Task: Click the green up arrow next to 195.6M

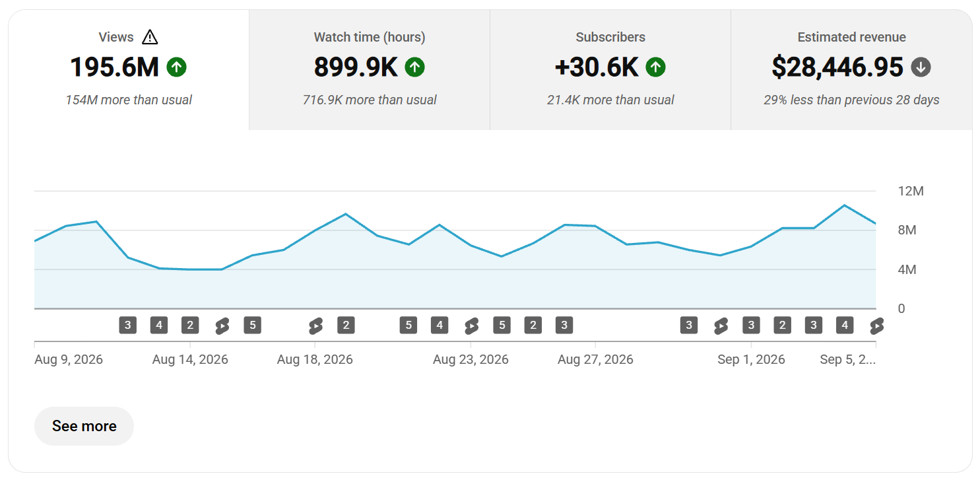Action: [177, 67]
